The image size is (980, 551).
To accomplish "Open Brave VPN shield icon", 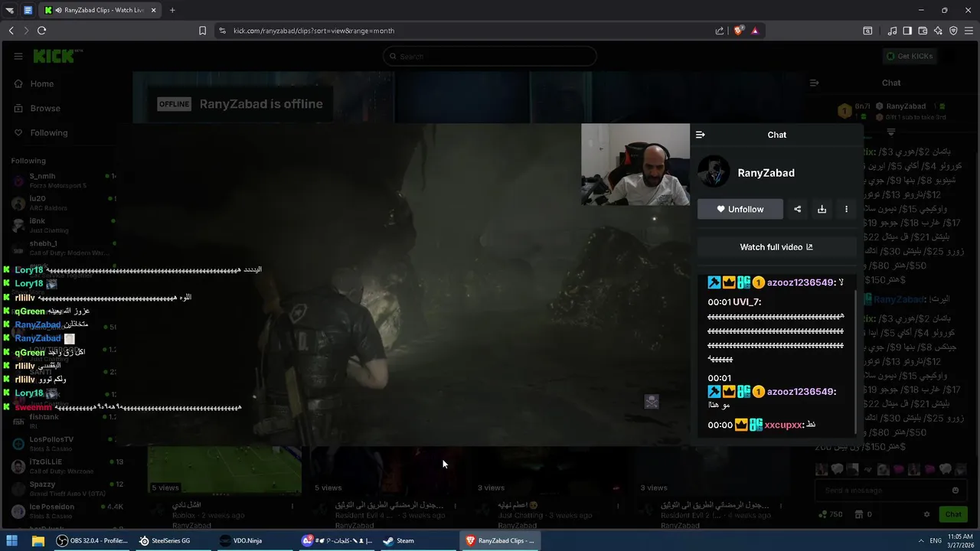I will [x=953, y=31].
